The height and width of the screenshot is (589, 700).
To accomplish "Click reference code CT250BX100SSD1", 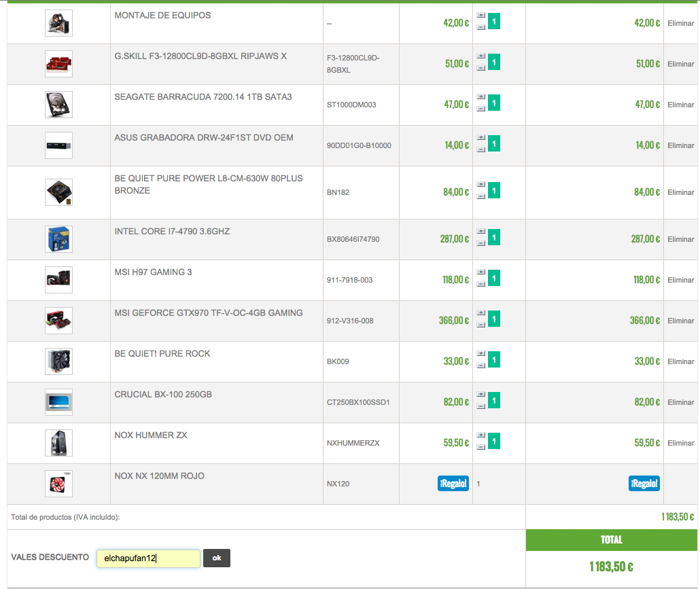I will [x=358, y=402].
